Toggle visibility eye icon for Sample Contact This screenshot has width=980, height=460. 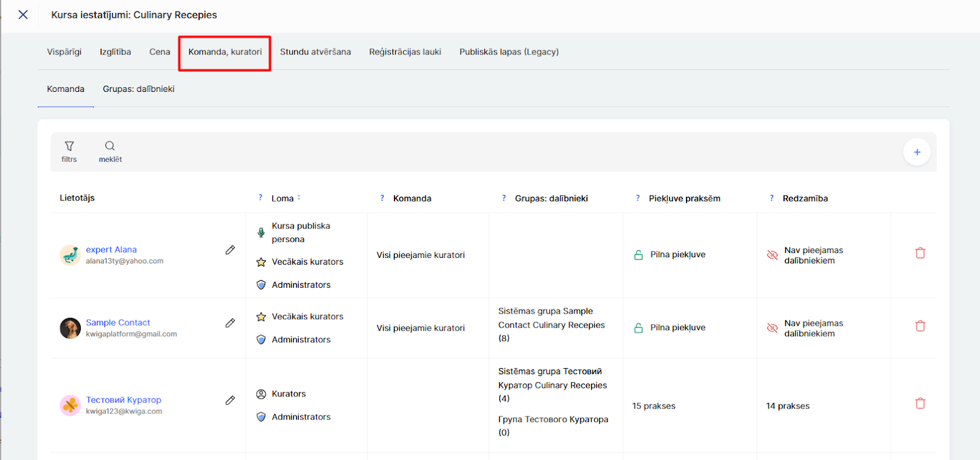[772, 328]
